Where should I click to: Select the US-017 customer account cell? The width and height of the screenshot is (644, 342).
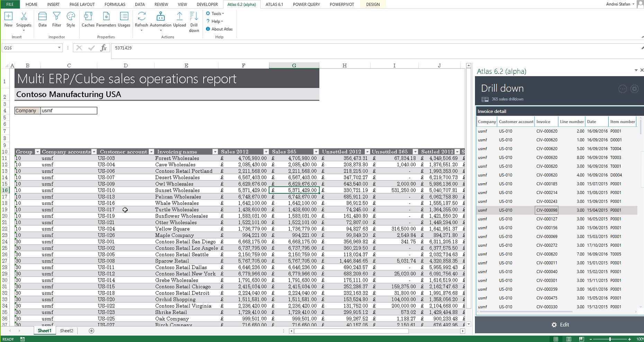[125, 210]
